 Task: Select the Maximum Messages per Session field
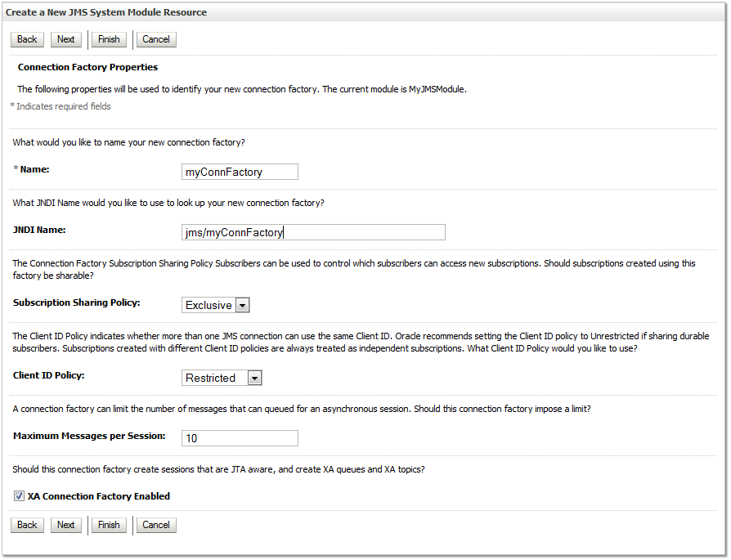pyautogui.click(x=239, y=438)
